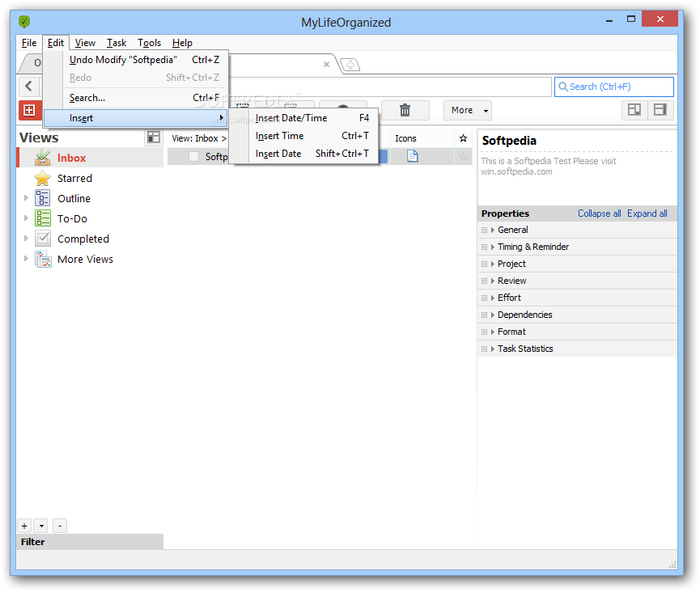Click the Starred star icon
Image resolution: width=700 pixels, height=592 pixels.
(42, 178)
